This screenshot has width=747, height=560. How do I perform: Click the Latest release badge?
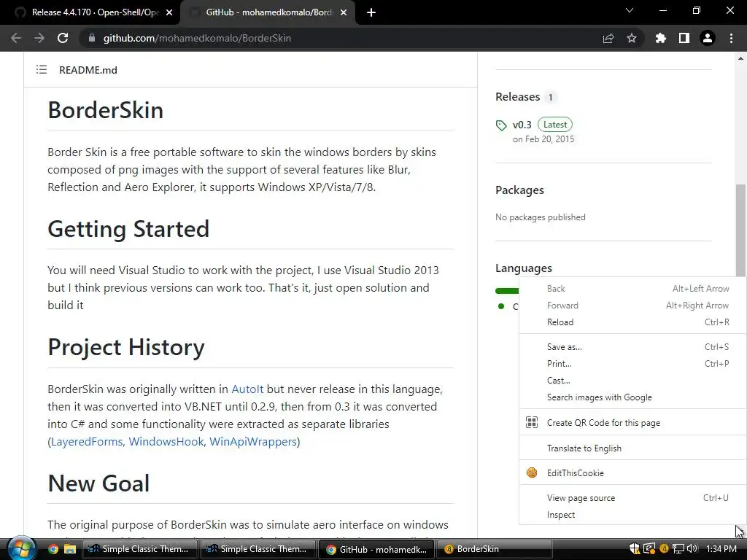pos(555,125)
